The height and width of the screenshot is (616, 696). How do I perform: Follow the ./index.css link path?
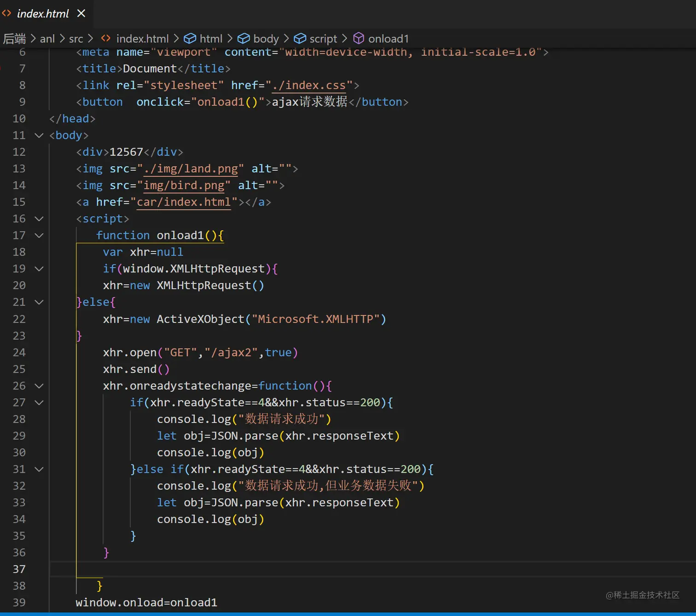point(309,86)
